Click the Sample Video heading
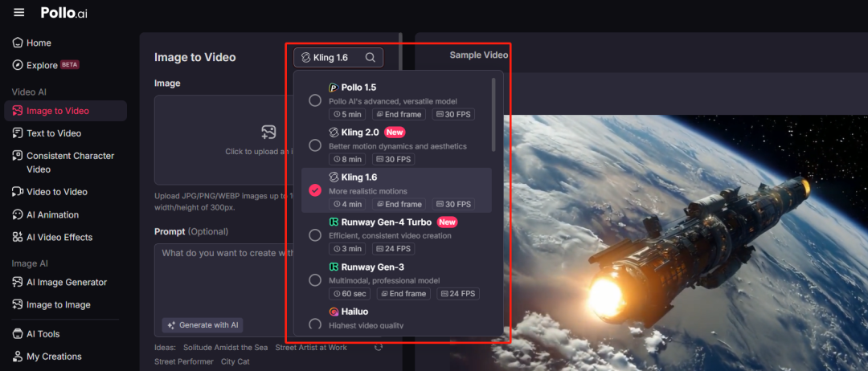The width and height of the screenshot is (868, 371). [478, 55]
